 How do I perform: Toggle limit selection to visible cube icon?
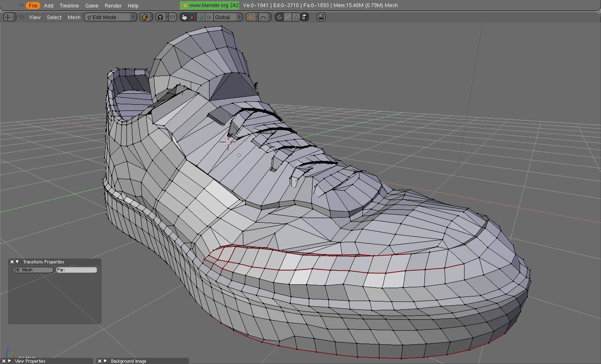click(305, 17)
